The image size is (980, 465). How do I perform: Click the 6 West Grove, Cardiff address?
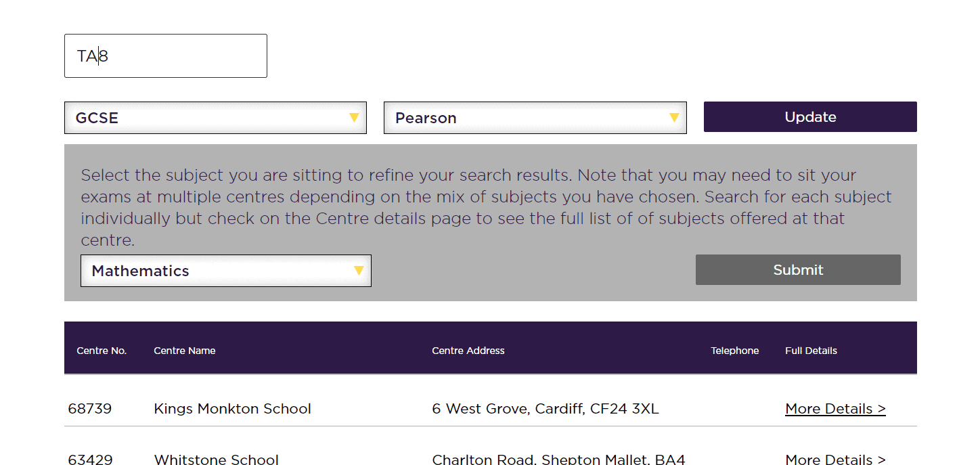545,409
